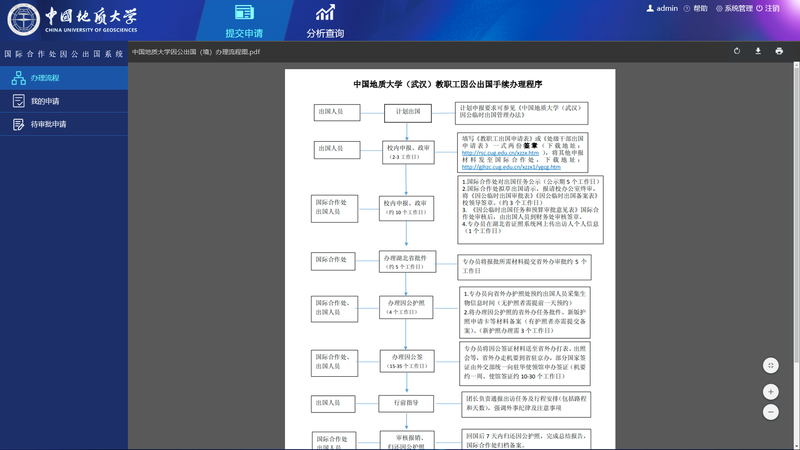Zoom in on the PDF with plus button
The height and width of the screenshot is (450, 800).
770,392
